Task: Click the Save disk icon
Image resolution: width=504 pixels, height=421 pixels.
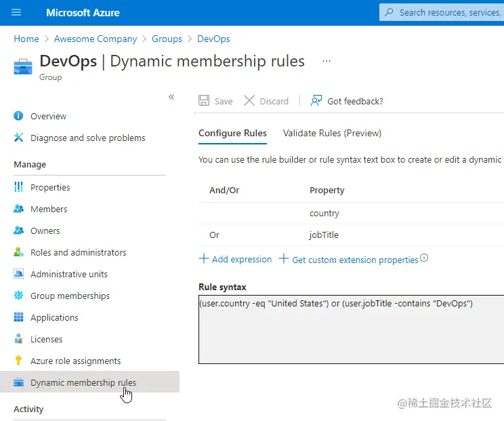Action: [204, 100]
